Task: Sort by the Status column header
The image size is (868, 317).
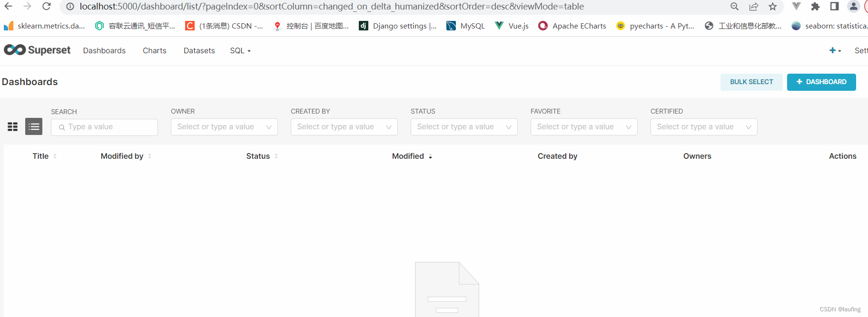Action: (262, 156)
